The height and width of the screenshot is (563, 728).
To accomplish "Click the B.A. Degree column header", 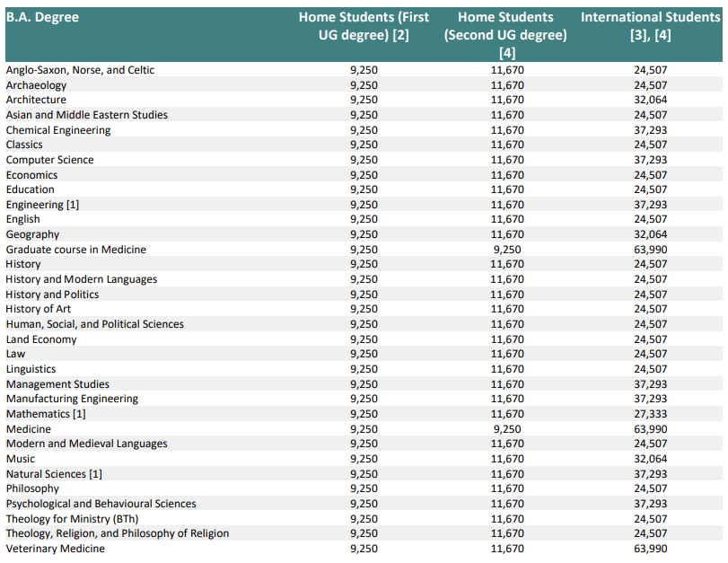I will tap(42, 18).
